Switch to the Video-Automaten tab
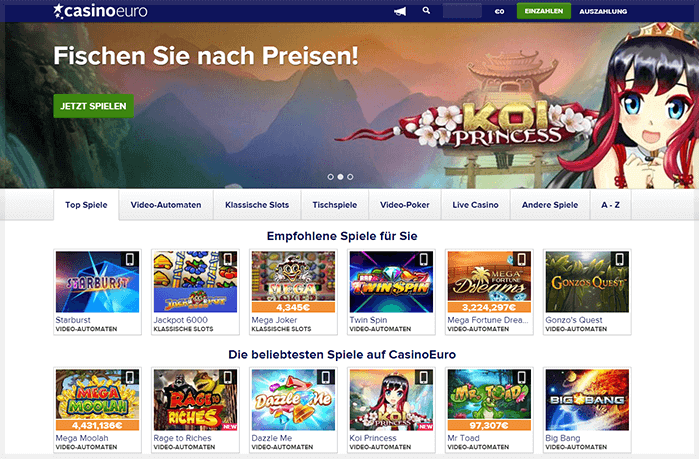The image size is (699, 459). (x=166, y=205)
